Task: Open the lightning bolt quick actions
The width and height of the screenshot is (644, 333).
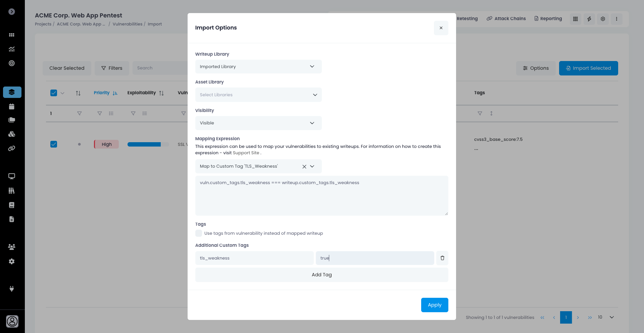Action: pyautogui.click(x=589, y=19)
